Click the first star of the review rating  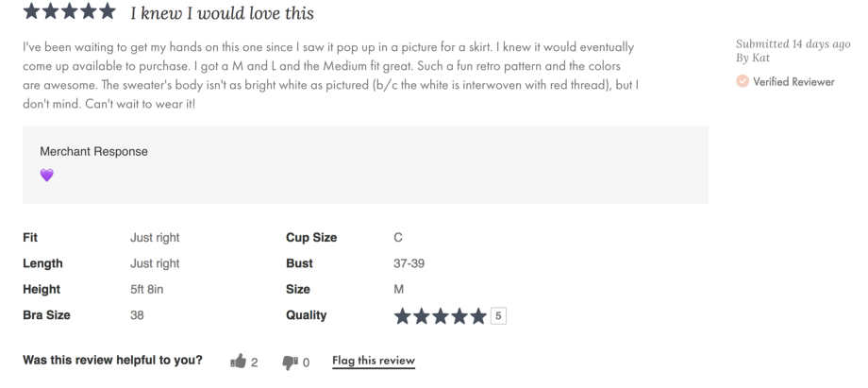31,13
